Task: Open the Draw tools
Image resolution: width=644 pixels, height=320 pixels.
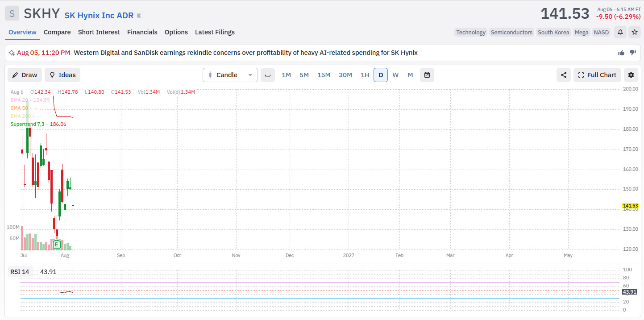Action: point(25,75)
